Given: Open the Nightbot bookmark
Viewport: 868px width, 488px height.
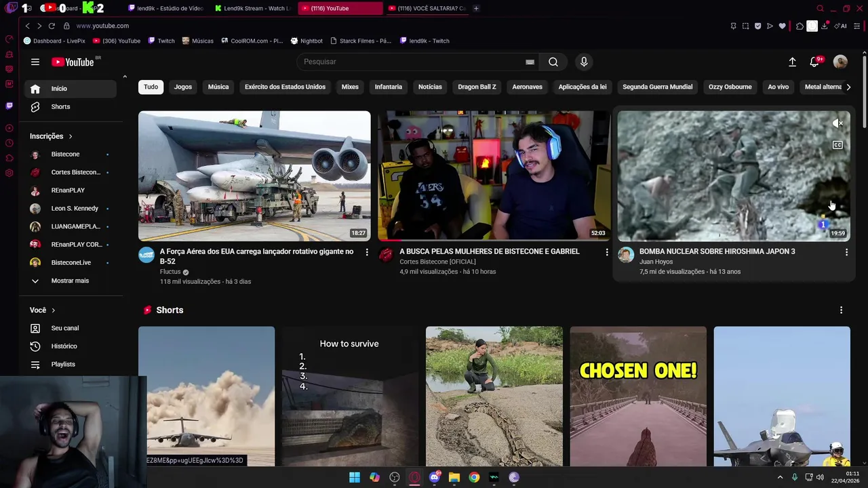Looking at the screenshot, I should (x=307, y=41).
